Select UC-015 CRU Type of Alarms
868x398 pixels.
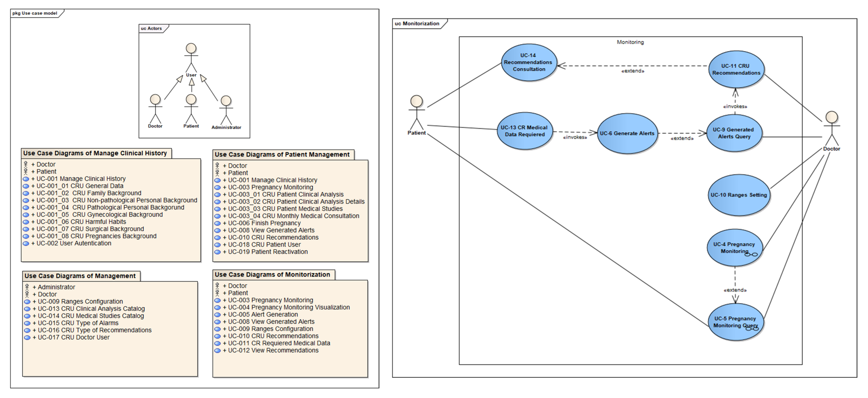click(x=71, y=323)
